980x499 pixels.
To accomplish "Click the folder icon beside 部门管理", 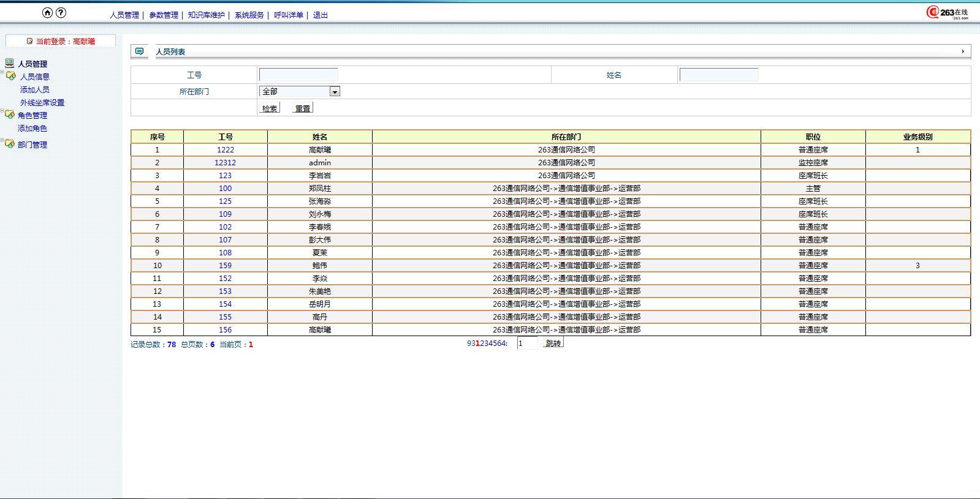I will tap(9, 144).
